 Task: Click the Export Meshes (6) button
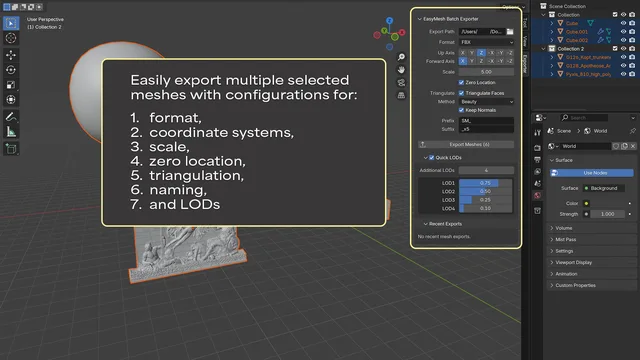coord(466,144)
